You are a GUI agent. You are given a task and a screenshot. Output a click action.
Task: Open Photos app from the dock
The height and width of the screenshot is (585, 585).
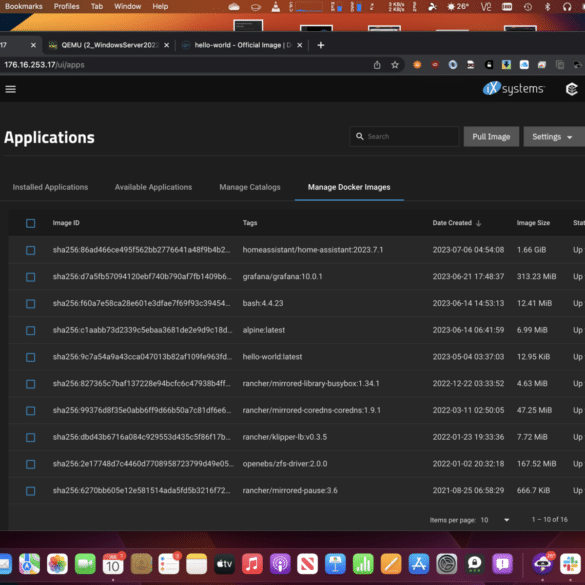(57, 564)
